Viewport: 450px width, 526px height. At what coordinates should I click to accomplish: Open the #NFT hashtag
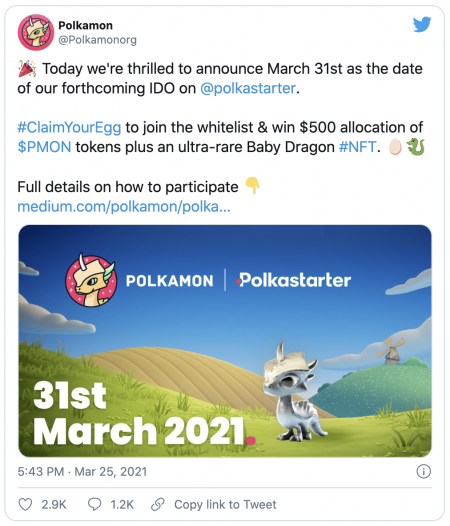[x=358, y=147]
